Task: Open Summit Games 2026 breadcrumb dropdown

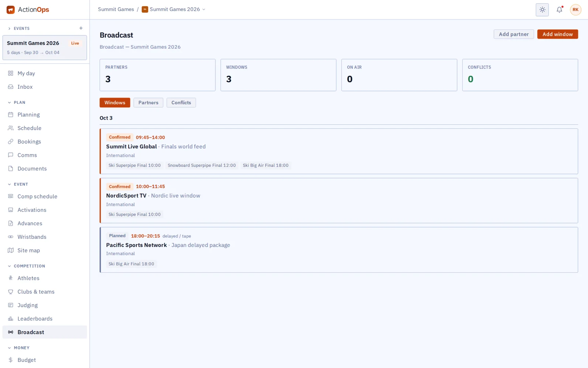Action: [x=173, y=9]
